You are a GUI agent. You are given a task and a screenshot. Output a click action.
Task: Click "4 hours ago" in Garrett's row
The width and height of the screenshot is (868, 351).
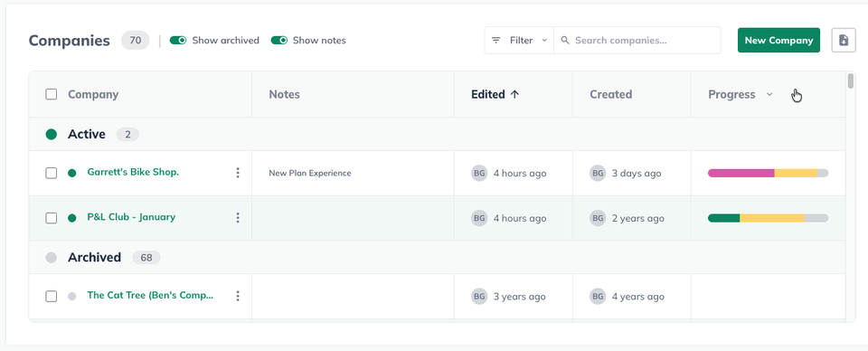(520, 174)
